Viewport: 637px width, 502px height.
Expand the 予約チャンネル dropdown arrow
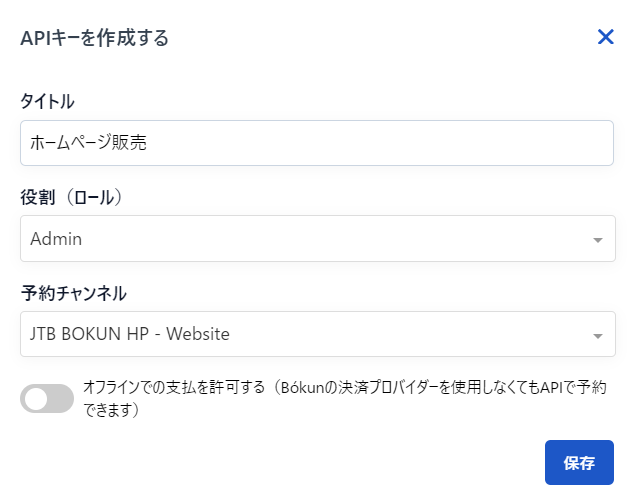[x=597, y=335]
